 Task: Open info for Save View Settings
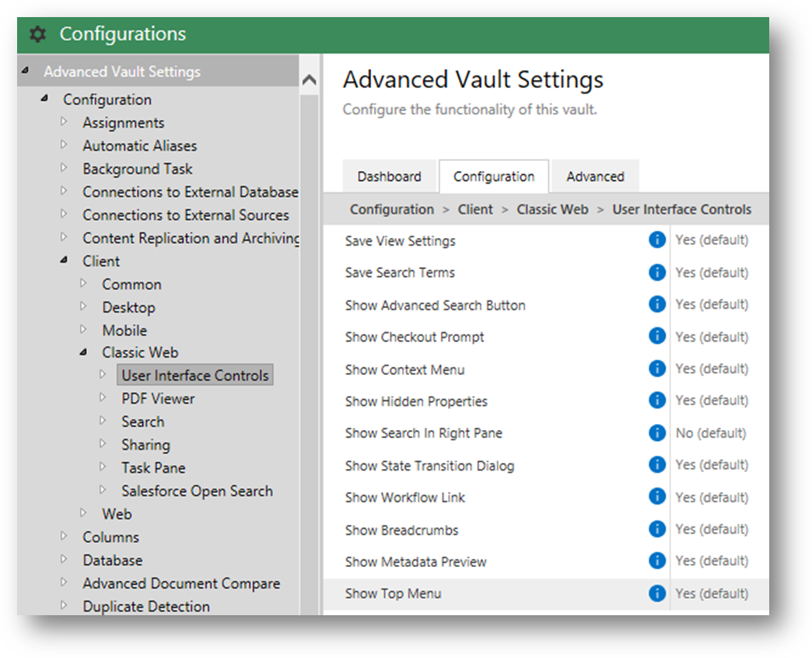coord(656,240)
